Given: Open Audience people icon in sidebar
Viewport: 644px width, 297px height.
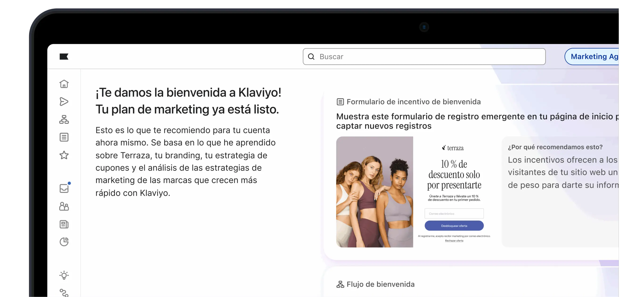Looking at the screenshot, I should click(x=64, y=206).
